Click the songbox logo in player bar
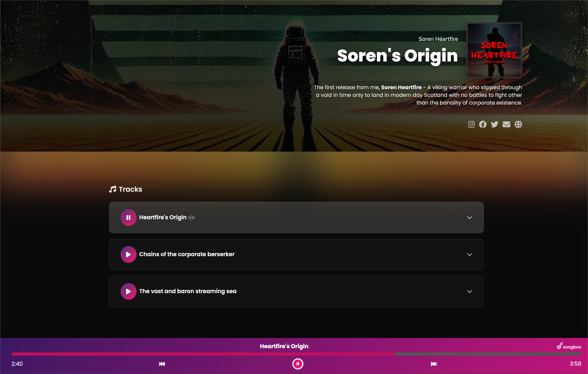Screen dimensions: 588x374 pyautogui.click(x=569, y=346)
